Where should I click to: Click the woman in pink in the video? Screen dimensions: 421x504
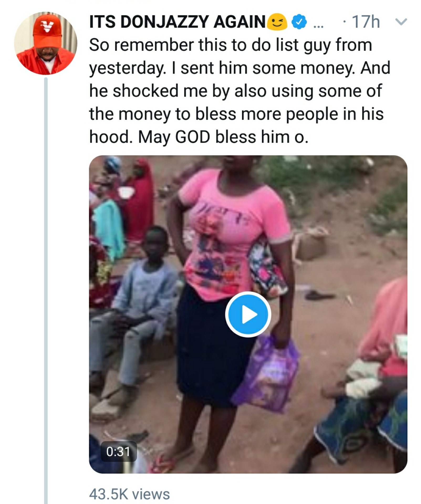click(231, 236)
